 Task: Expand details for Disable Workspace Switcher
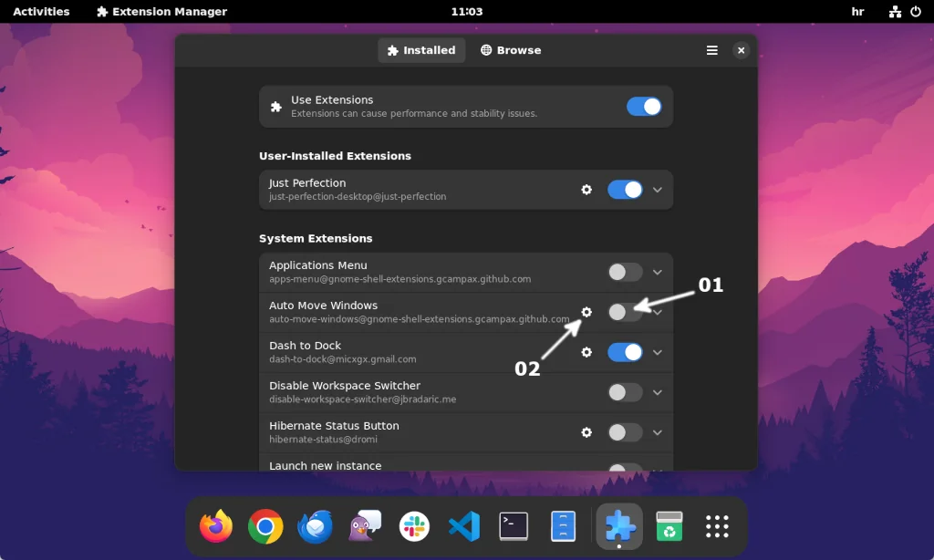tap(657, 392)
